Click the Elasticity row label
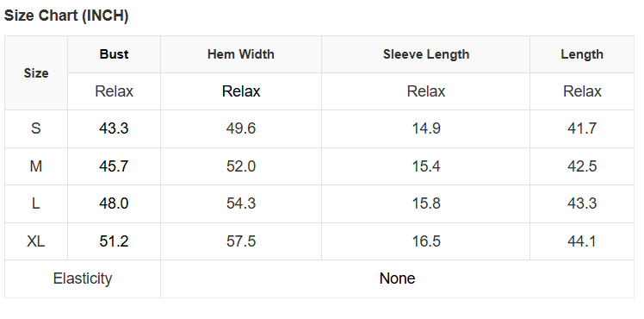The height and width of the screenshot is (319, 644). click(83, 278)
